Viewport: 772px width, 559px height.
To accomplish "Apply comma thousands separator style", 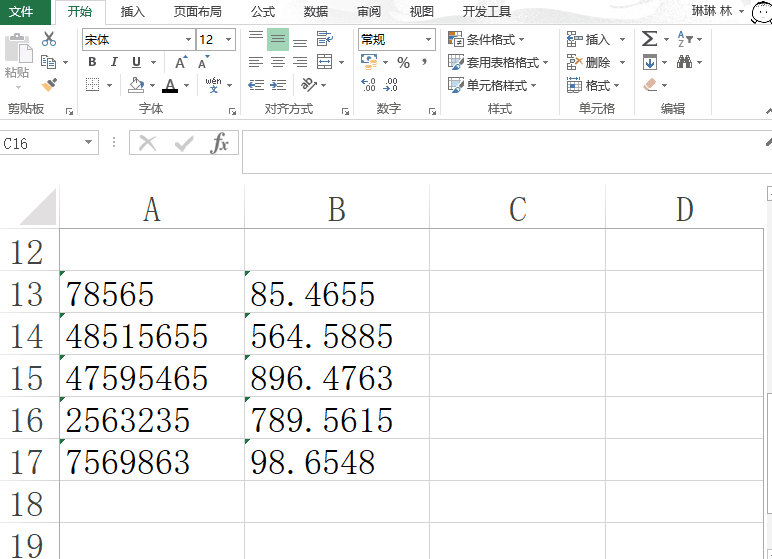I will tap(424, 62).
